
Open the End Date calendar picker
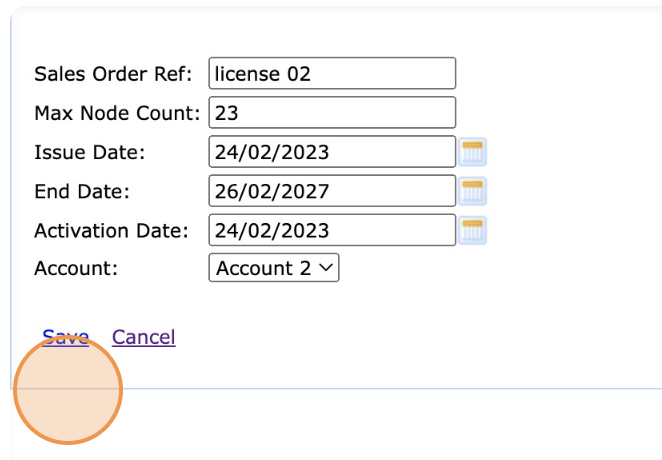472,191
